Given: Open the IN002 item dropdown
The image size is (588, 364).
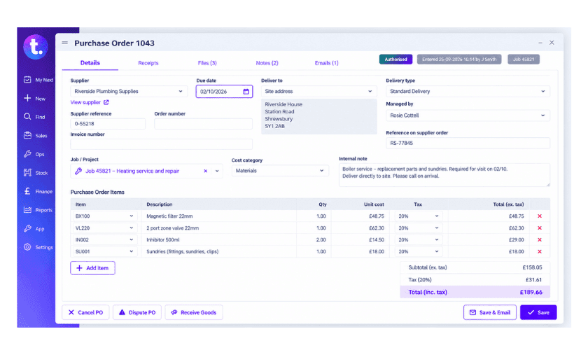Looking at the screenshot, I should 104,239.
